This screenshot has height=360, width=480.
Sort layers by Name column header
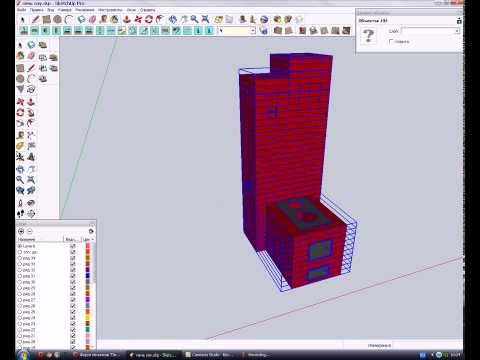(x=40, y=239)
